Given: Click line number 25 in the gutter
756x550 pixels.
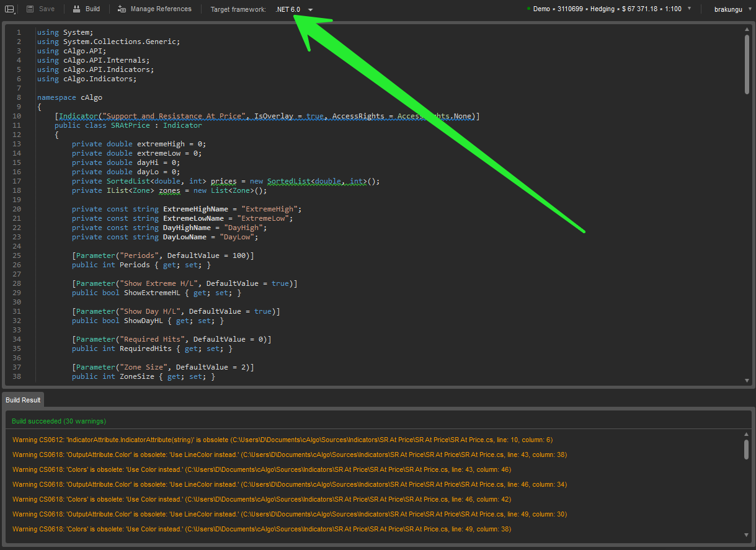Looking at the screenshot, I should (17, 255).
